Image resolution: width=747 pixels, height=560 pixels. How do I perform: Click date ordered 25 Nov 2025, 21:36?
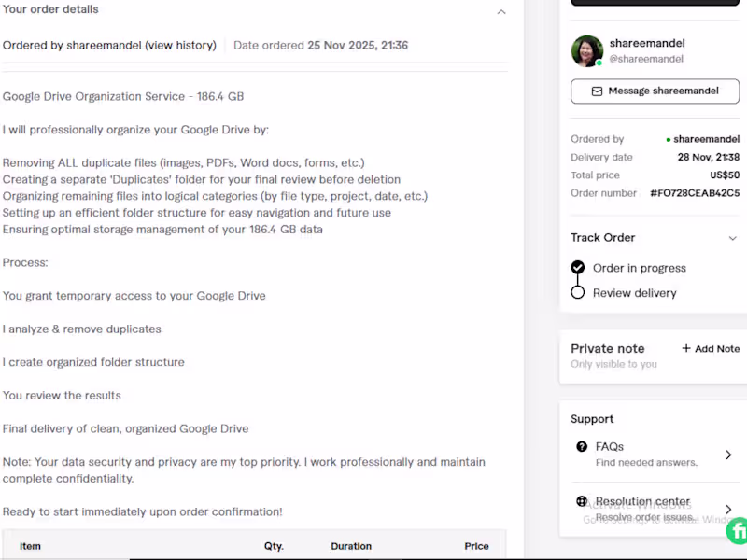(x=358, y=45)
